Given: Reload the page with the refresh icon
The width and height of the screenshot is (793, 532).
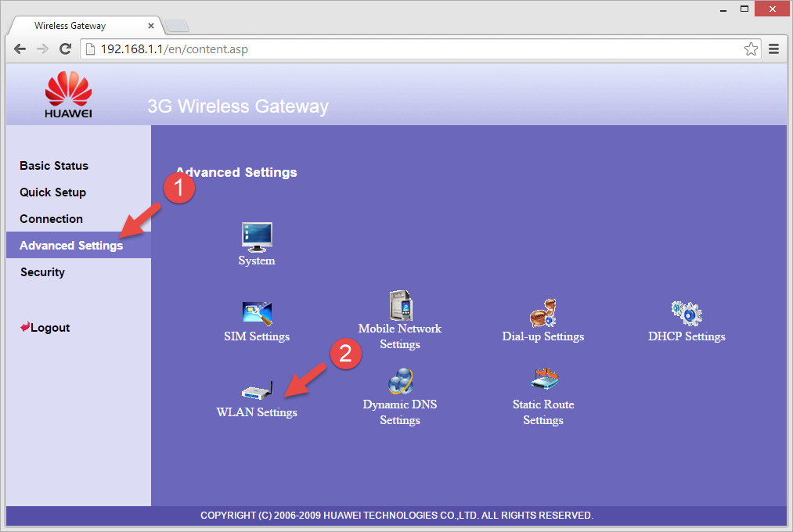Looking at the screenshot, I should (65, 49).
